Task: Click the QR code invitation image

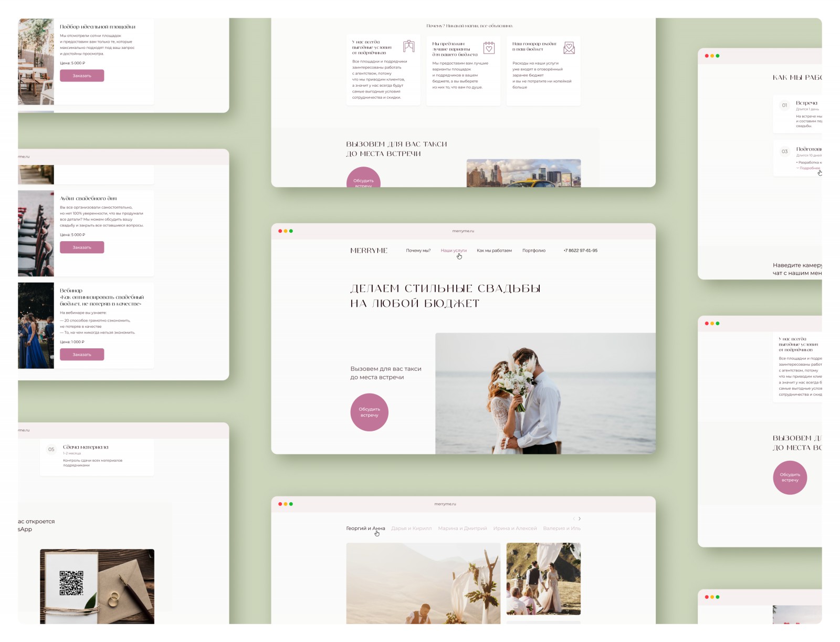Action: pyautogui.click(x=97, y=587)
